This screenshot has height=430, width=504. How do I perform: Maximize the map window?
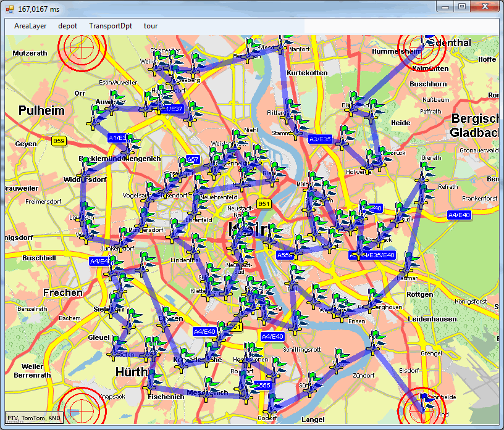point(461,6)
